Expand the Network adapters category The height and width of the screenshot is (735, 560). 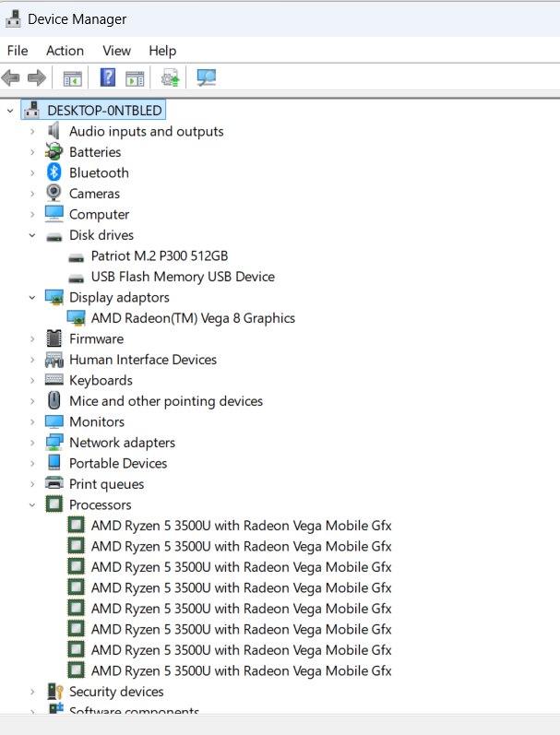pyautogui.click(x=32, y=443)
